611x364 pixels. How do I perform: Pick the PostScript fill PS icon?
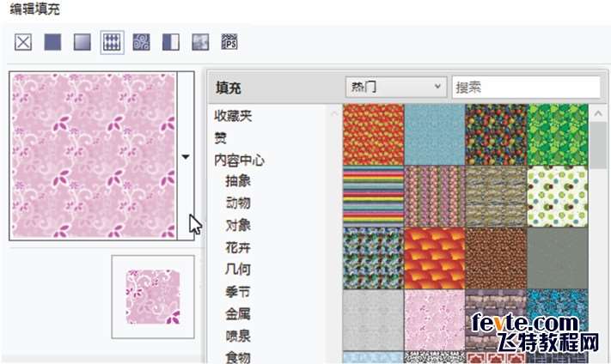click(x=229, y=42)
